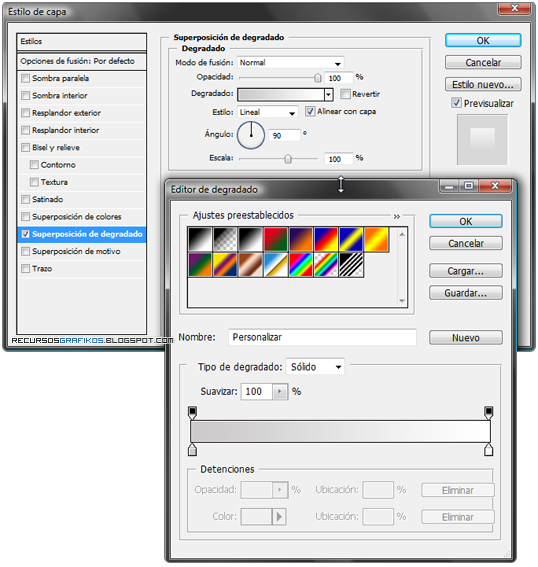Choose the violet-to-orange gradient preset
The image size is (538, 567).
click(301, 239)
